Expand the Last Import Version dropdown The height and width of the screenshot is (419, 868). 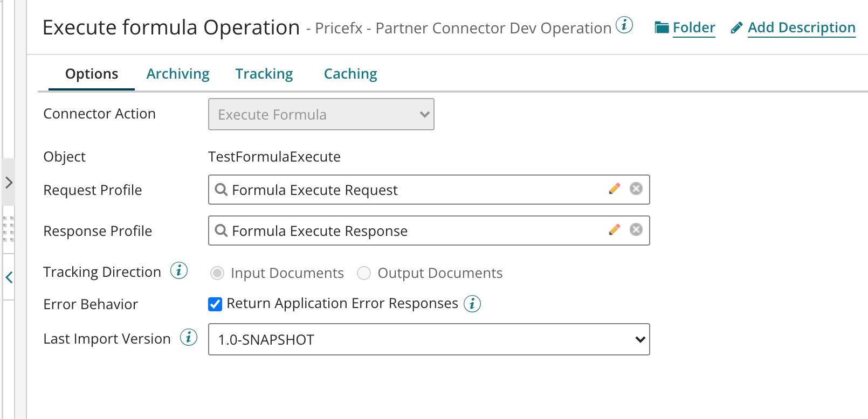pos(429,339)
